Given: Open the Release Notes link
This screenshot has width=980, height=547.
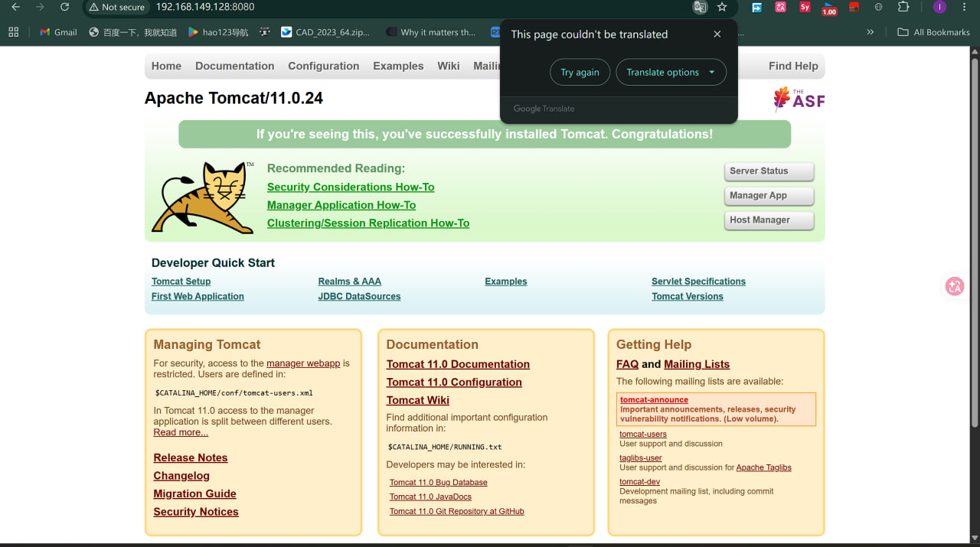Looking at the screenshot, I should tap(191, 457).
